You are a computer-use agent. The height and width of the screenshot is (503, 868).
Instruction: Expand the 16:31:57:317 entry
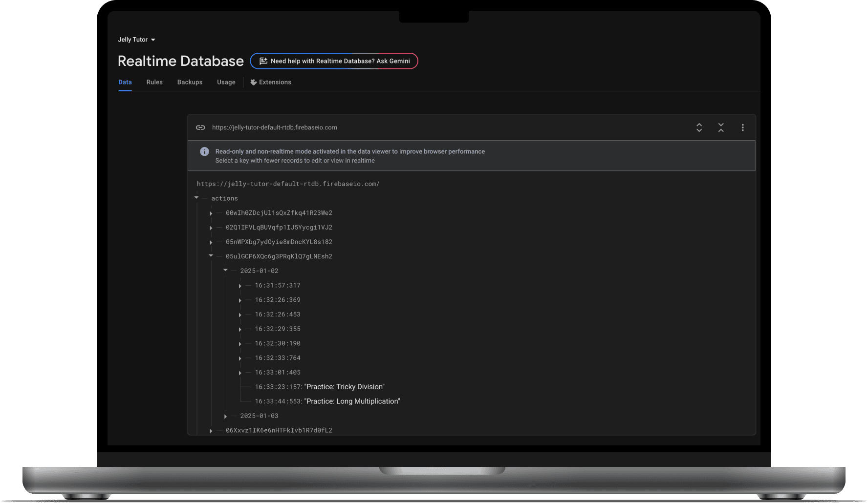(240, 286)
